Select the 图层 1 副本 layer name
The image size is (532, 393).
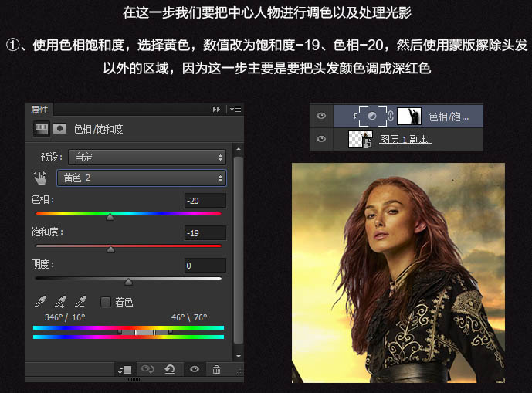coord(405,140)
